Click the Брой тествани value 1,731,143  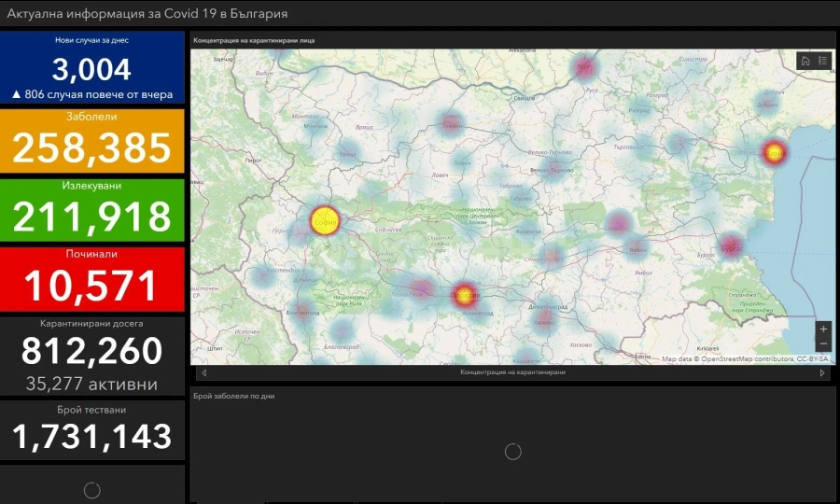click(x=91, y=436)
